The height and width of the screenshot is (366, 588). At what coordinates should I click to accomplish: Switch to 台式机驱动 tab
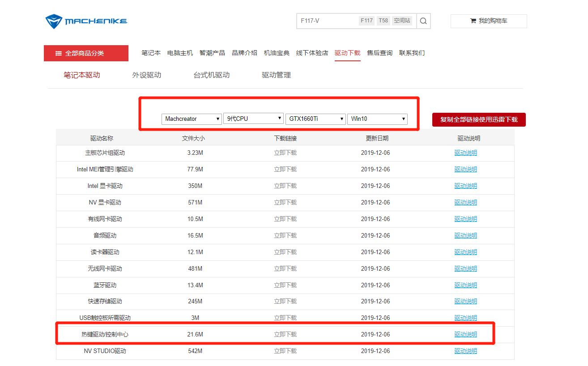coord(212,75)
